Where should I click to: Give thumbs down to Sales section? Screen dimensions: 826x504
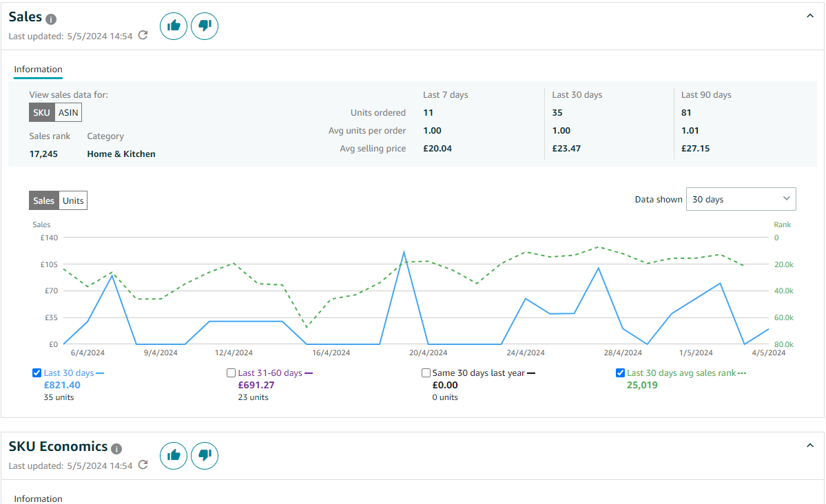[205, 25]
